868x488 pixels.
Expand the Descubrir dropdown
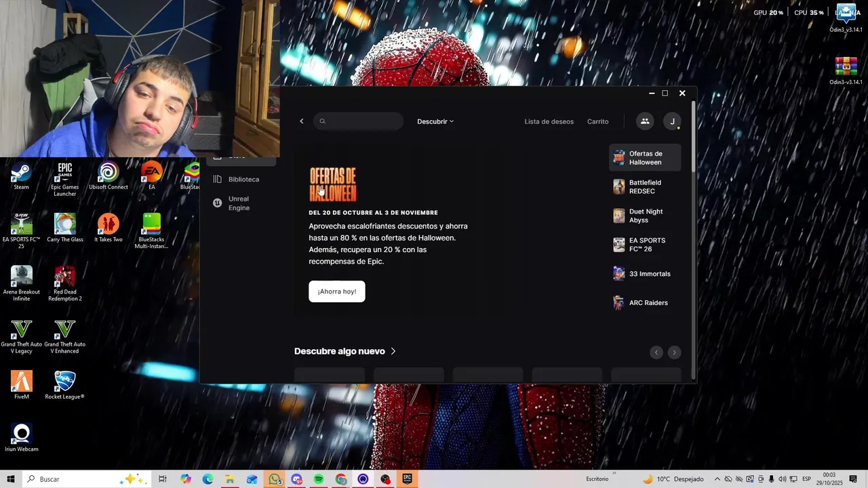point(435,121)
